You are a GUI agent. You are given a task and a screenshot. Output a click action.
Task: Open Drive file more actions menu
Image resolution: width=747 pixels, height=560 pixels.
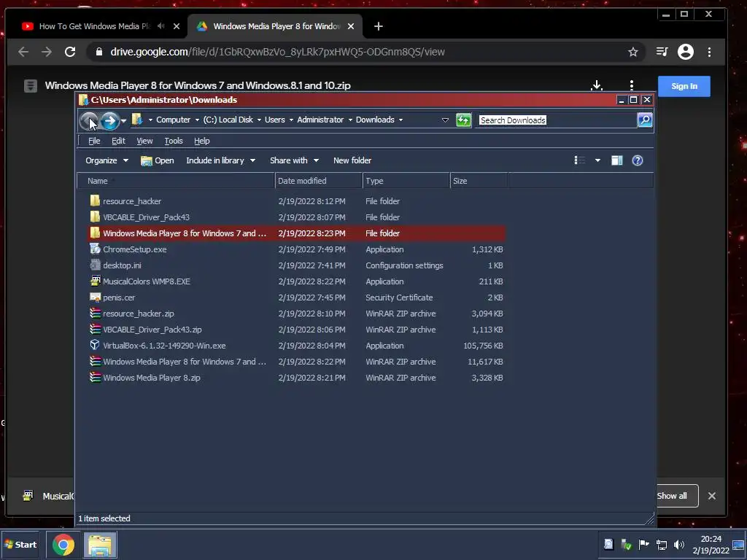(632, 85)
